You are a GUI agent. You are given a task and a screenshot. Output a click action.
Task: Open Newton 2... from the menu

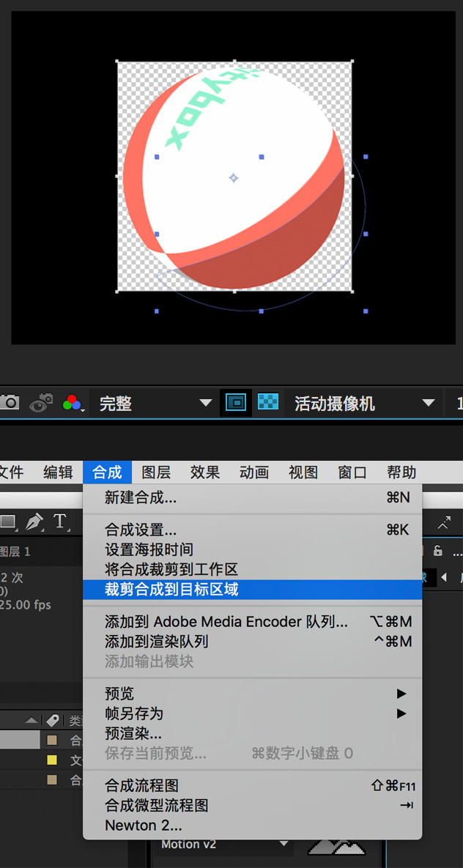253,825
